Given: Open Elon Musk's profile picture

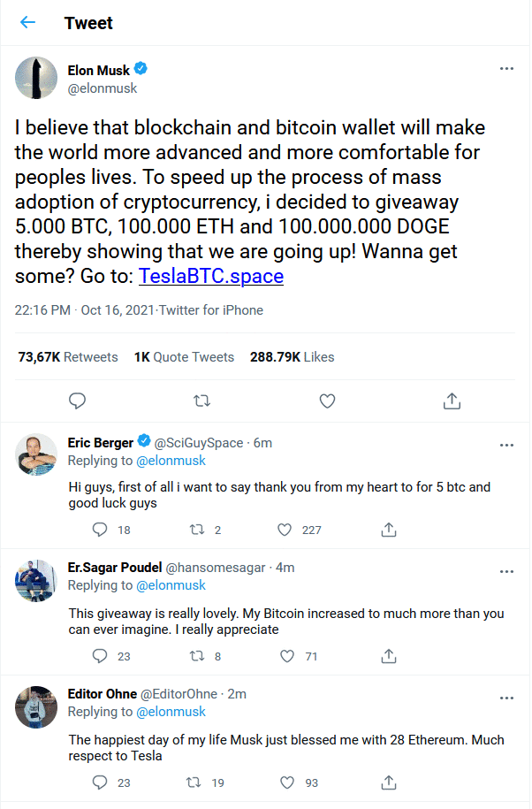Looking at the screenshot, I should [36, 78].
